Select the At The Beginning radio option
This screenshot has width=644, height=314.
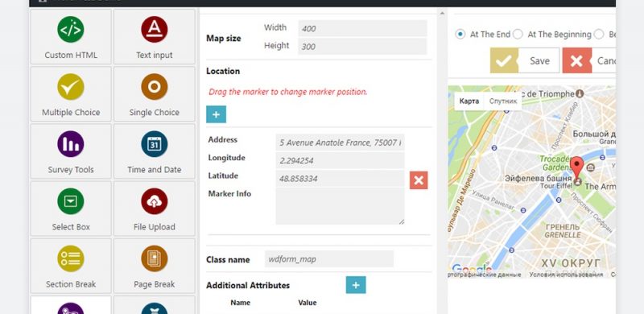click(x=518, y=34)
